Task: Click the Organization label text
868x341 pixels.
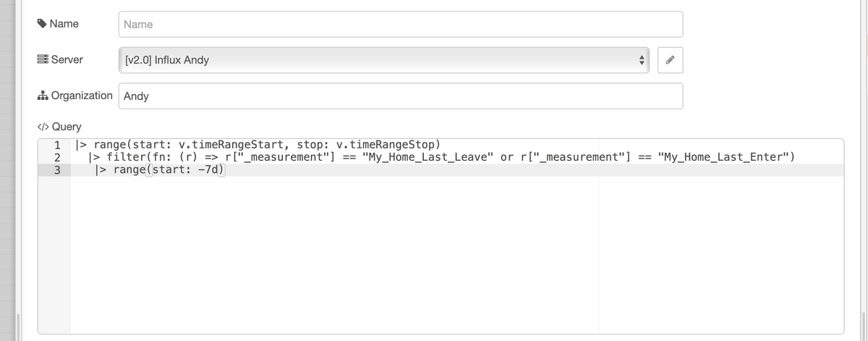Action: point(82,96)
